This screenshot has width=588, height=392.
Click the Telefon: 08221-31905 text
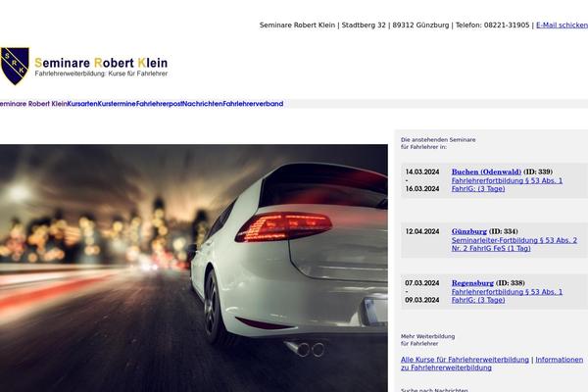[492, 25]
